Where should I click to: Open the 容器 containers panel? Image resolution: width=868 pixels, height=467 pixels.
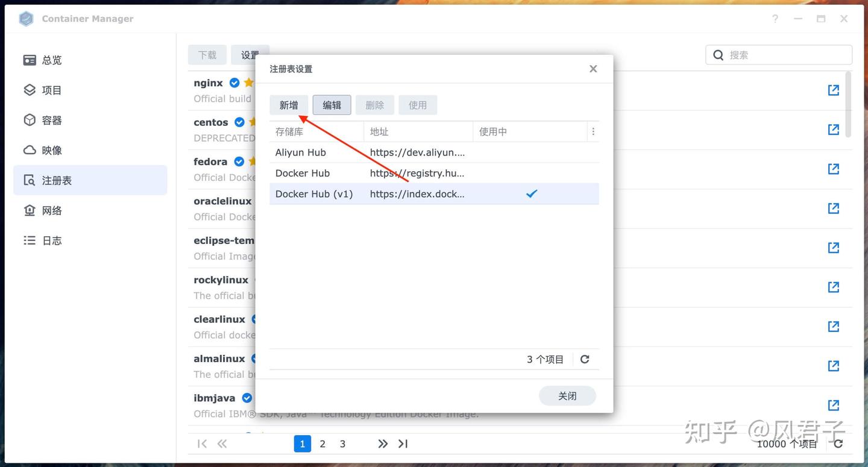(x=51, y=119)
